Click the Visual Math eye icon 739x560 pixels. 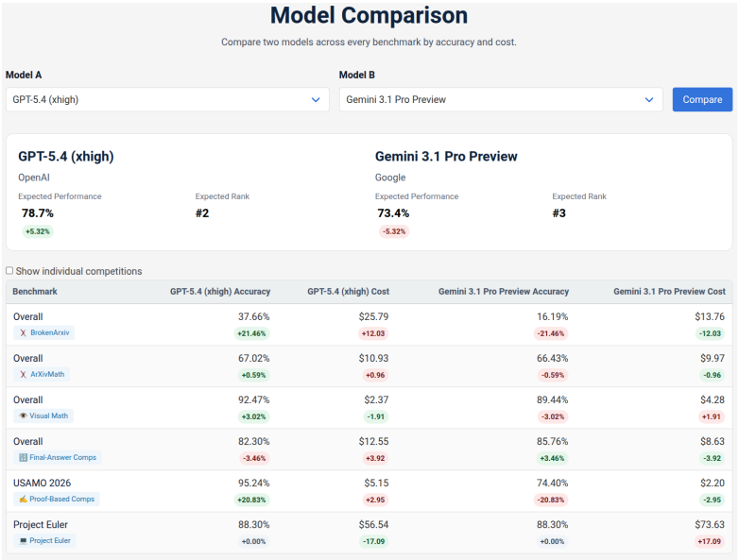(23, 416)
